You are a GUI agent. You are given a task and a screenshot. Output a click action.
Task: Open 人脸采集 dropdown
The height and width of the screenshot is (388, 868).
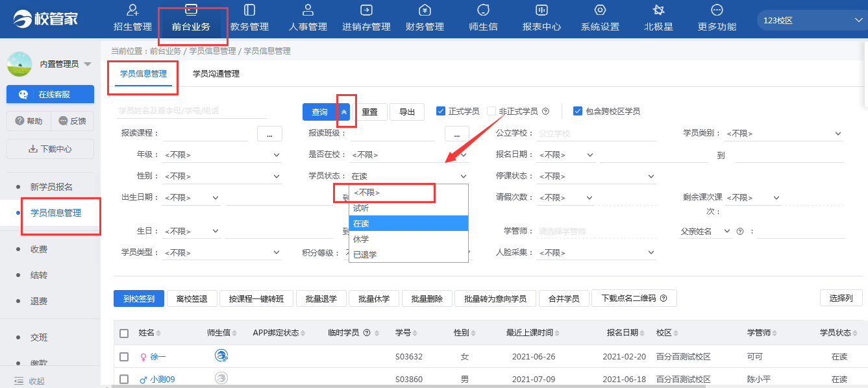598,252
